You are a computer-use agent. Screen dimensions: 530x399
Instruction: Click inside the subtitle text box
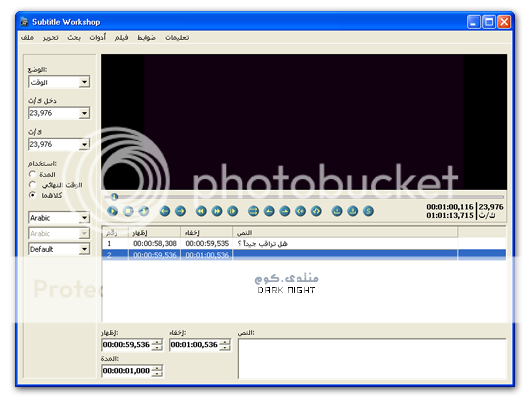(372, 358)
